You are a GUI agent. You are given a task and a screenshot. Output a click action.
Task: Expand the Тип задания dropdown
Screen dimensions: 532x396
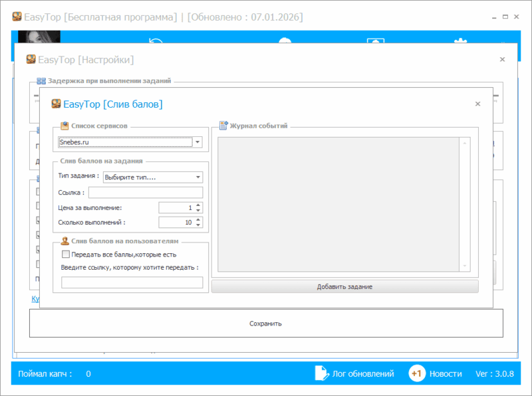[198, 177]
